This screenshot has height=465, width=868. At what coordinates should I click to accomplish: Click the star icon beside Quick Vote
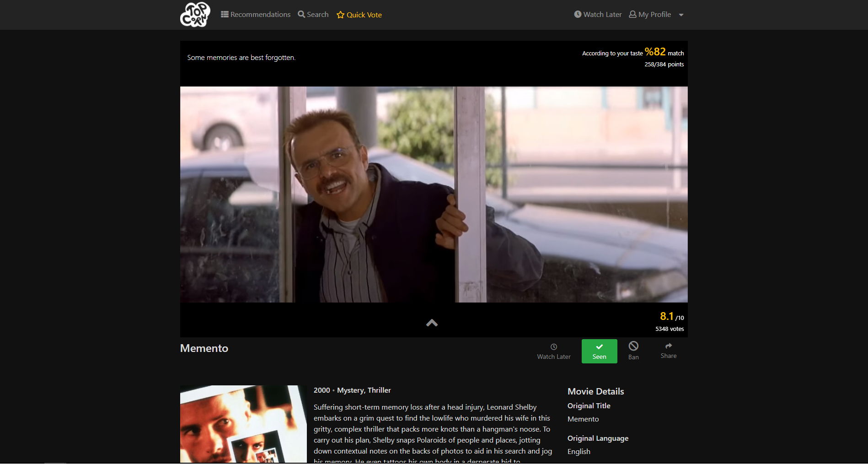tap(340, 15)
